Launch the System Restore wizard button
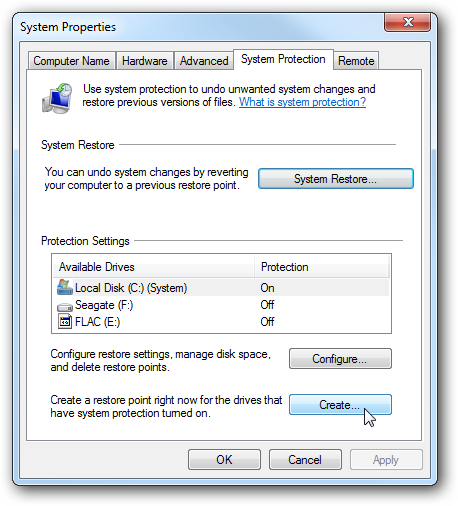Image resolution: width=458 pixels, height=506 pixels. [x=336, y=179]
